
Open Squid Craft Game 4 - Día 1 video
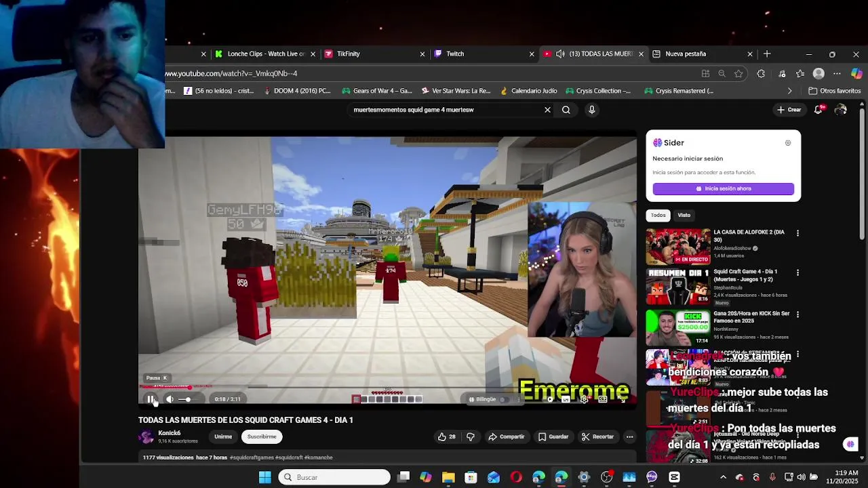(x=677, y=286)
